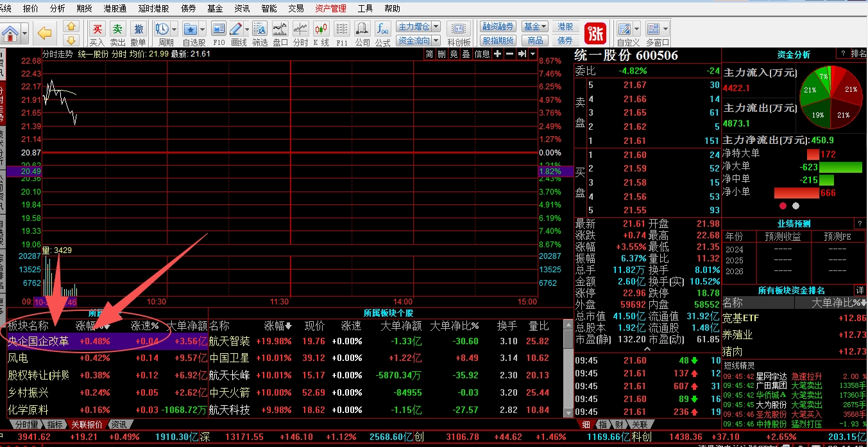Open the 报价 menu
The height and width of the screenshot is (447, 868).
[30, 8]
